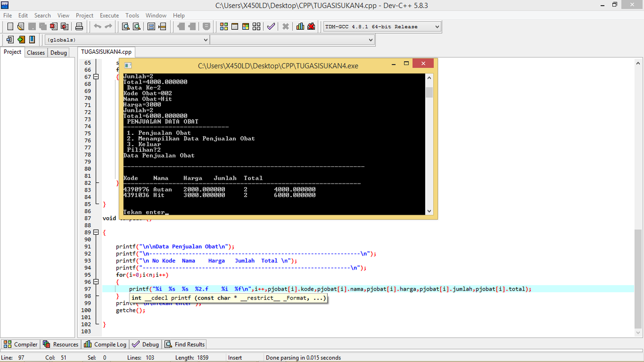Click the Profile Analysis chart icon
Screen dimensions: 644x362
(300, 27)
